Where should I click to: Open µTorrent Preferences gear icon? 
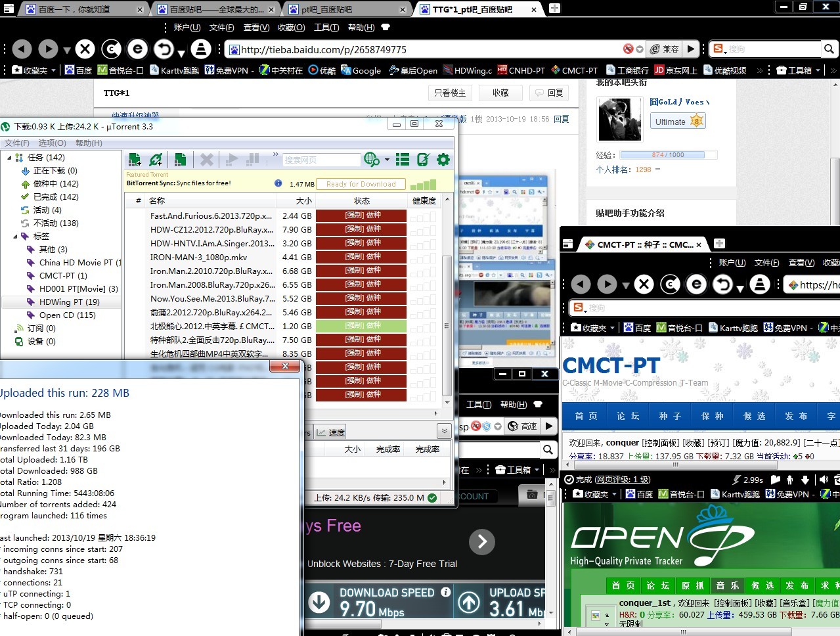pos(443,159)
